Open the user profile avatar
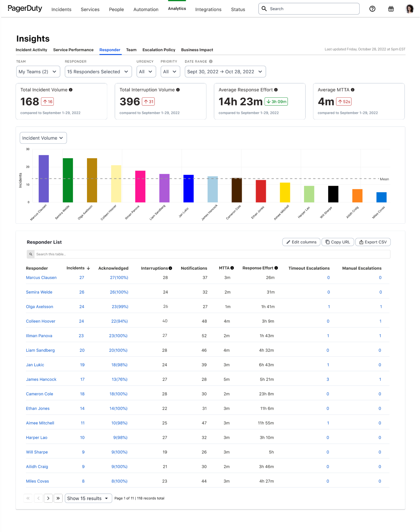This screenshot has width=420, height=532. pyautogui.click(x=409, y=9)
